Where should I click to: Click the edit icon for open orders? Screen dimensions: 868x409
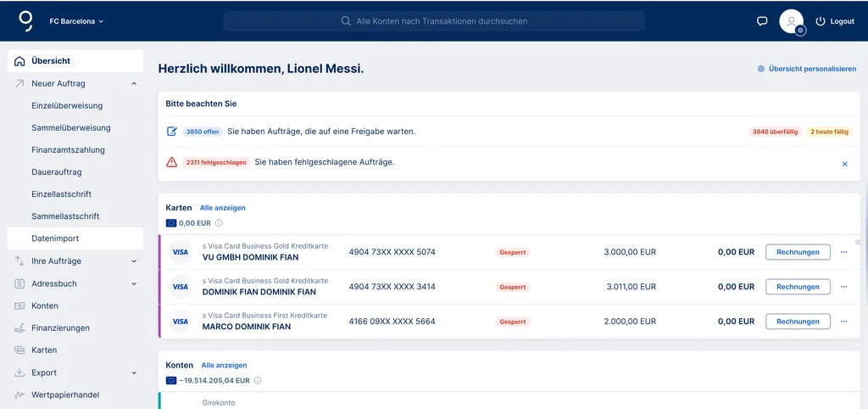[x=172, y=132]
